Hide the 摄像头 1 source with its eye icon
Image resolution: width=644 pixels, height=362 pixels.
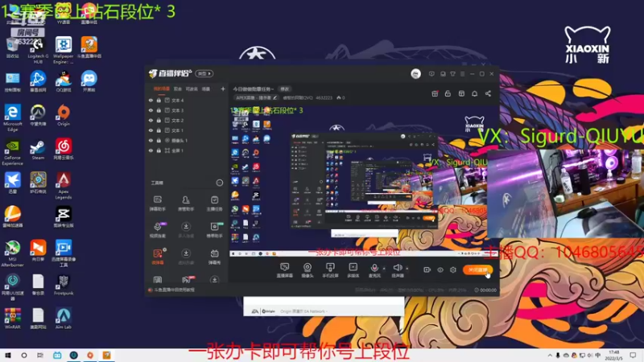(151, 140)
